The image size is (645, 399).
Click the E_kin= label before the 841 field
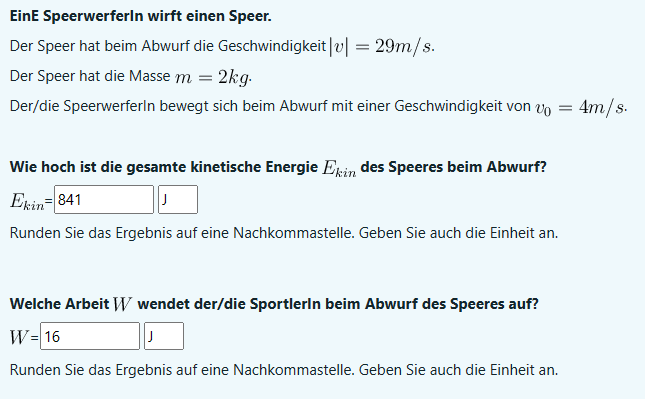click(x=31, y=201)
